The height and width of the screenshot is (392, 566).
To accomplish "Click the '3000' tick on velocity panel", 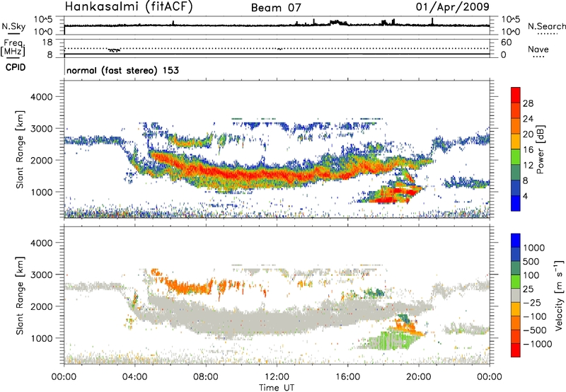I will pyautogui.click(x=42, y=275).
